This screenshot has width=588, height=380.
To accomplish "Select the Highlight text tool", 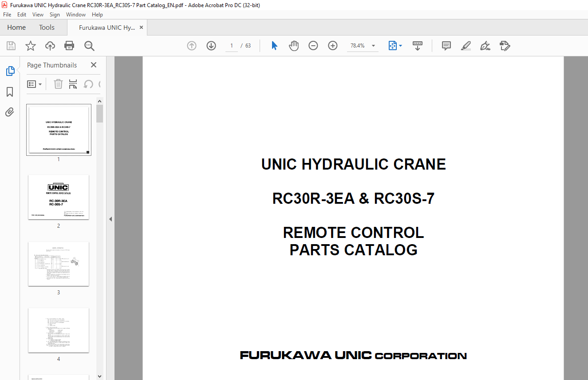I will click(x=466, y=46).
